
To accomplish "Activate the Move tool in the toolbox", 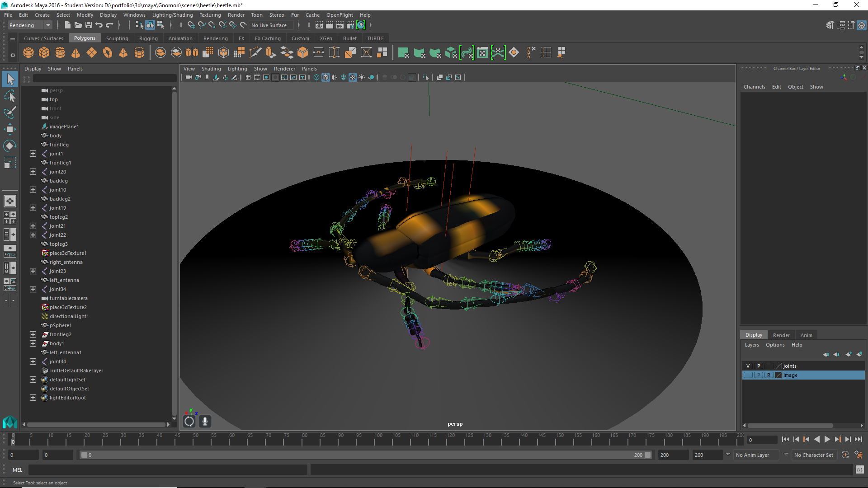I will pyautogui.click(x=10, y=129).
